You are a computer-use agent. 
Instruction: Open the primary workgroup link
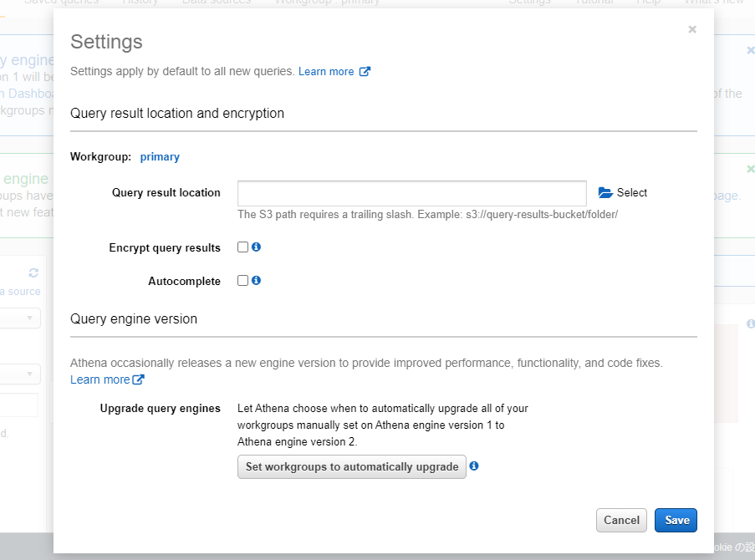point(160,156)
